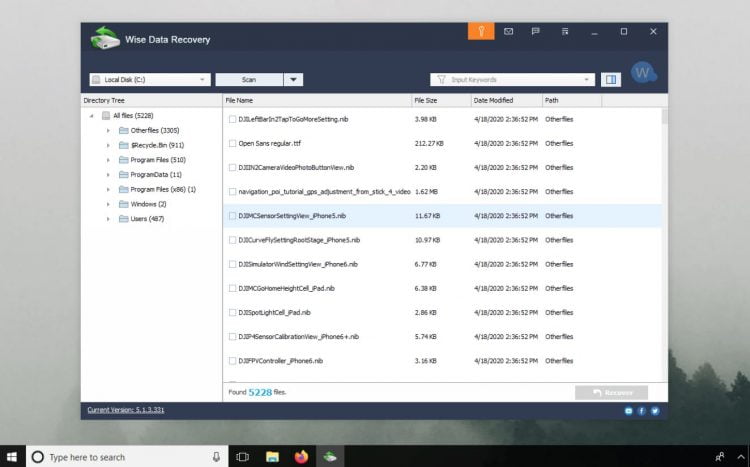Viewport: 750px width, 467px height.
Task: Expand the Program Files (510) node
Action: point(108,160)
